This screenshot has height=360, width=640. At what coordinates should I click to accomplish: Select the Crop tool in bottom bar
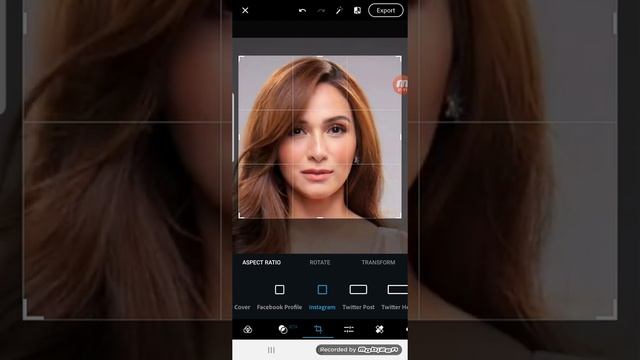click(x=318, y=329)
